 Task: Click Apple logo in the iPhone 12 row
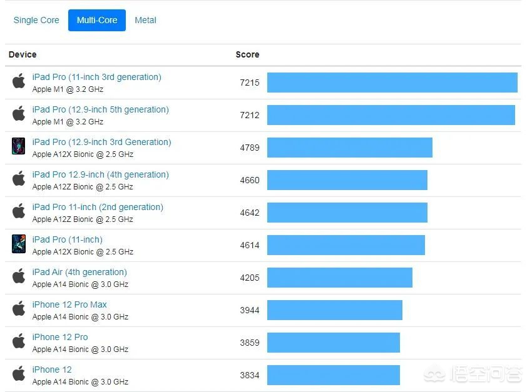pyautogui.click(x=19, y=374)
